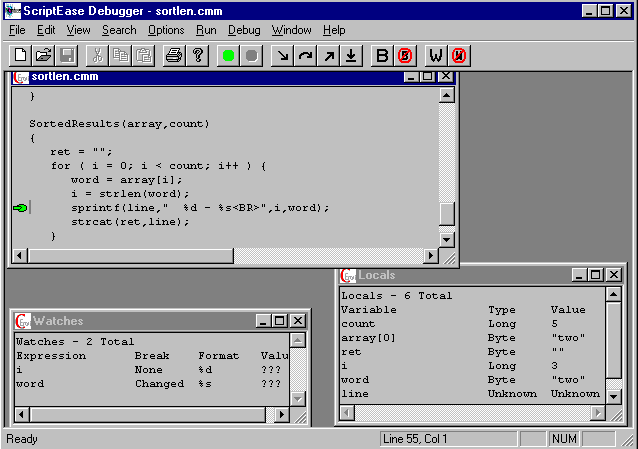
Task: Open the Search menu
Action: [x=119, y=30]
